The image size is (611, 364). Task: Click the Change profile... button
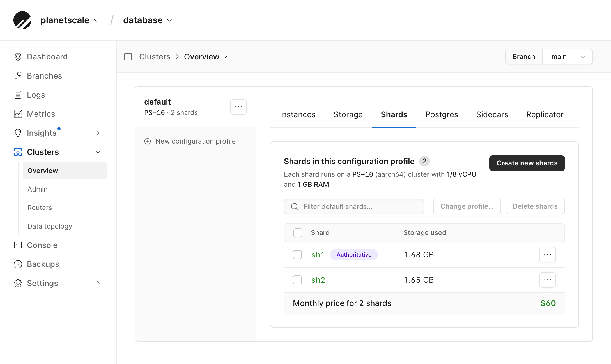pyautogui.click(x=467, y=206)
